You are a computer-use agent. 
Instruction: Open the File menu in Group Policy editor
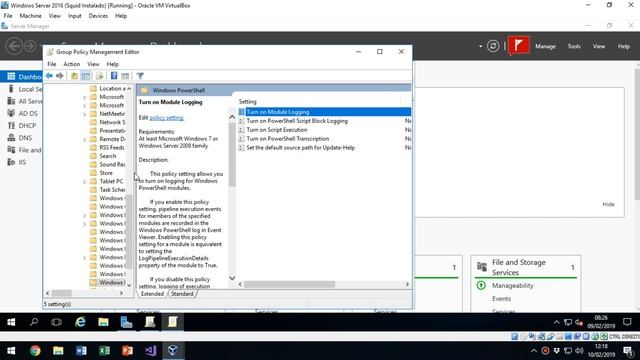pyautogui.click(x=51, y=64)
